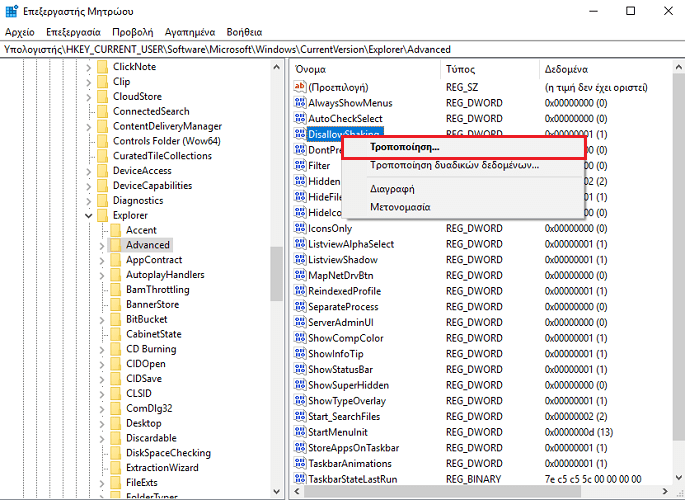The width and height of the screenshot is (685, 500).
Task: Click the DWORD icon beside TaskbarAnimations
Action: pyautogui.click(x=300, y=463)
